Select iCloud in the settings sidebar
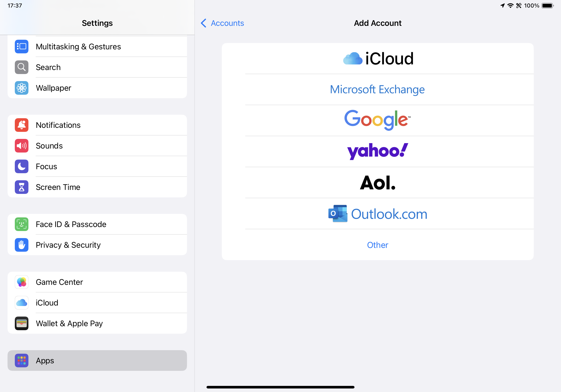The height and width of the screenshot is (392, 561). [x=47, y=303]
